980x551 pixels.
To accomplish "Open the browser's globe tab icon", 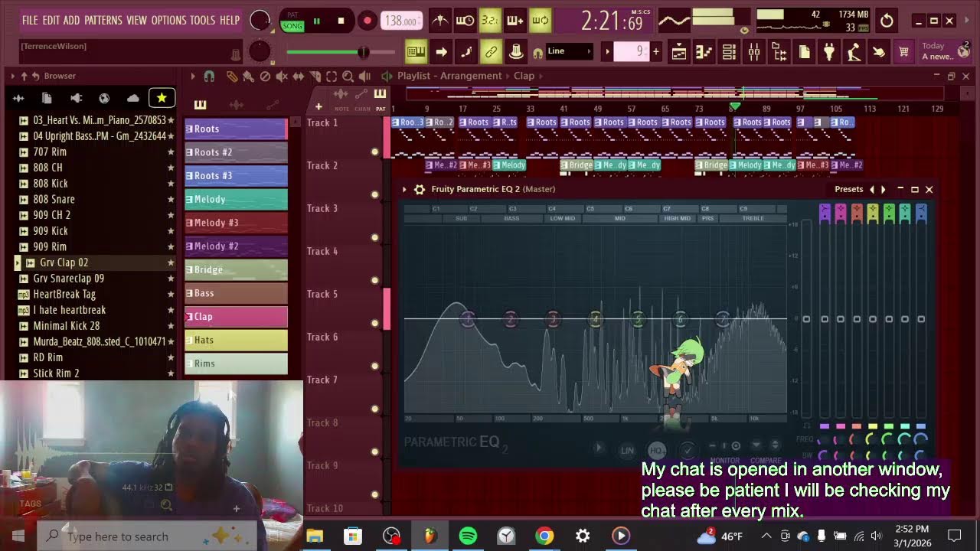I will pos(104,98).
